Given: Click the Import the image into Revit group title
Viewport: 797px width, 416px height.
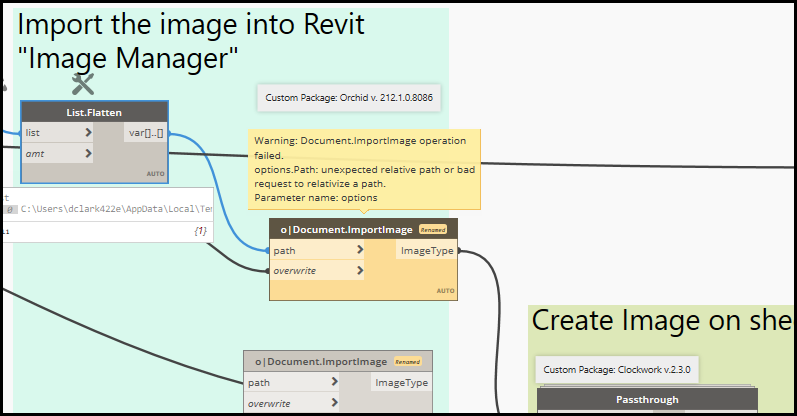Looking at the screenshot, I should click(x=191, y=41).
